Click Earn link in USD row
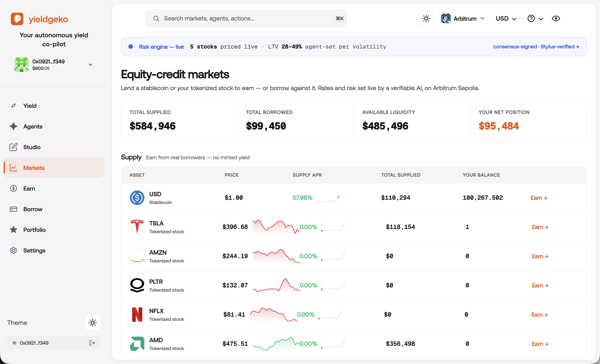 (x=539, y=198)
